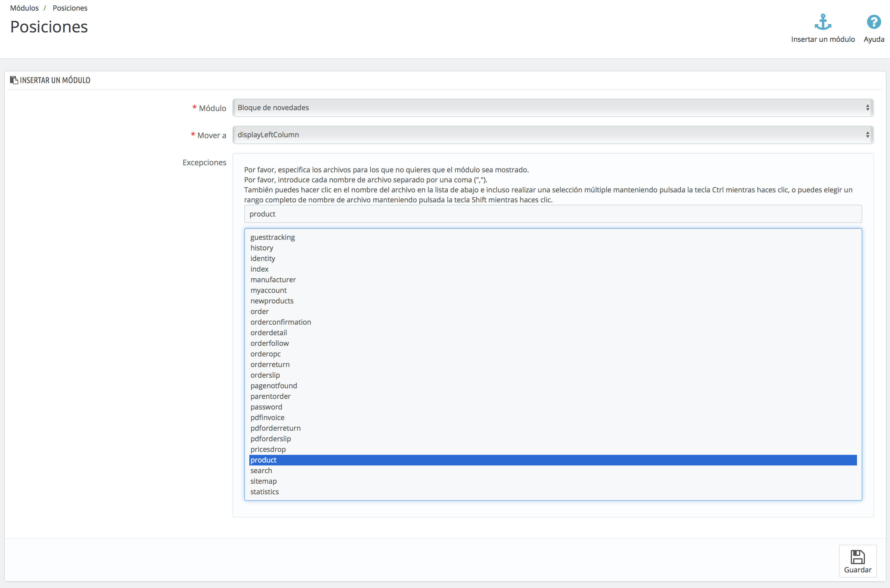Screen dimensions: 890x588
Task: Select guesttracking in the file list
Action: click(273, 237)
